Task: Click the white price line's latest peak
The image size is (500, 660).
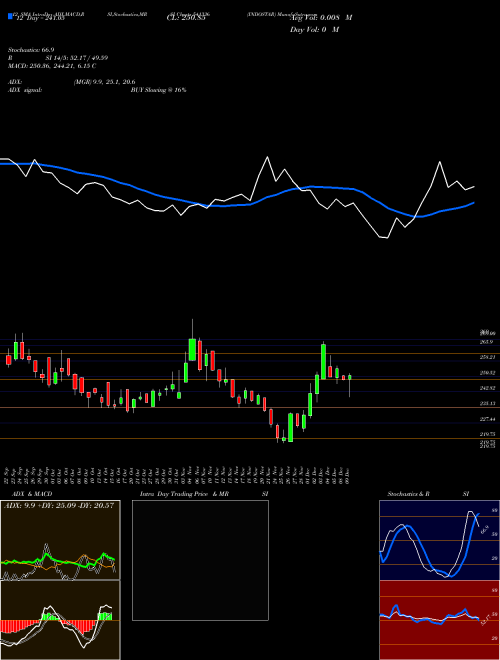Action: [439, 162]
